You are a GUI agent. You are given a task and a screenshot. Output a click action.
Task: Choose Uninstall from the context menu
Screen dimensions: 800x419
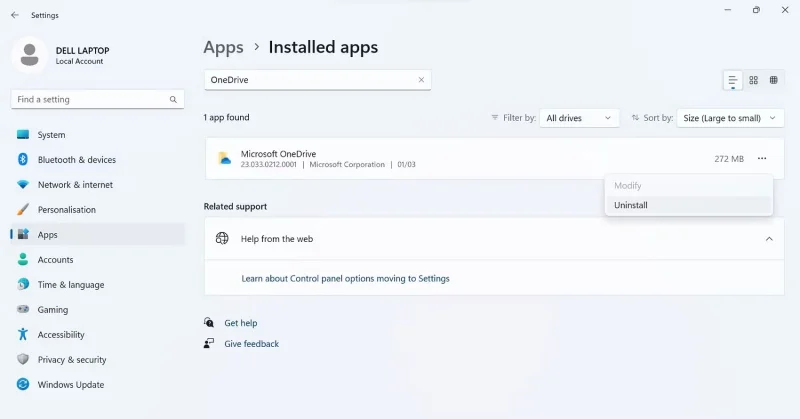point(688,205)
